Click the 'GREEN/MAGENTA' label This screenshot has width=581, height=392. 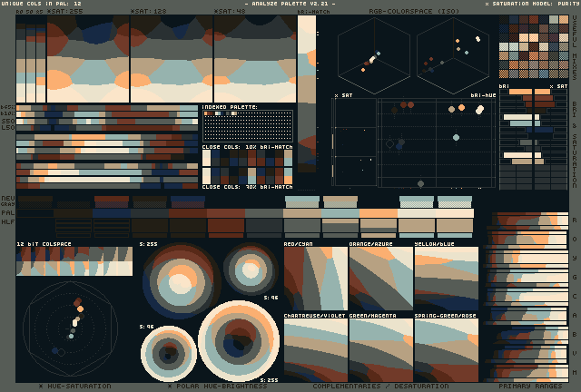tap(373, 316)
